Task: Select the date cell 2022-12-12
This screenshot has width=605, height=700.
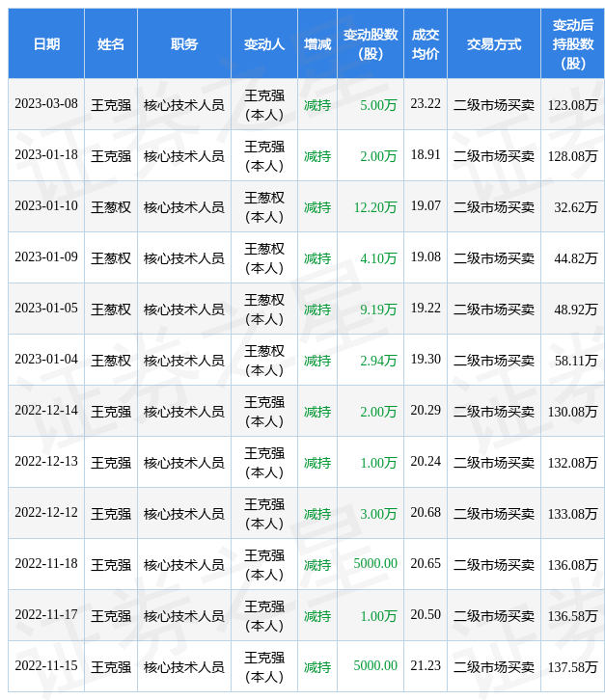Action: 46,513
